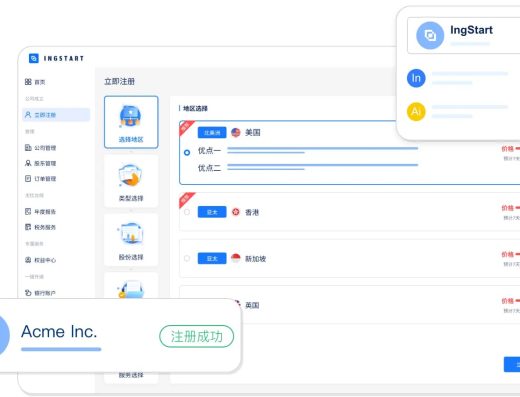Image resolution: width=520 pixels, height=397 pixels.
Task: Click the red 价格 label on 英国 row
Action: point(508,301)
